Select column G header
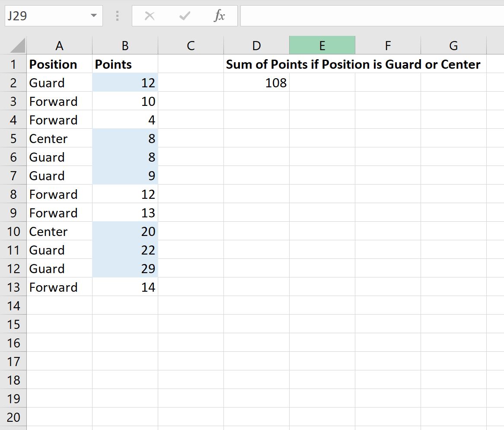Screen dimensions: 504x430 click(453, 45)
